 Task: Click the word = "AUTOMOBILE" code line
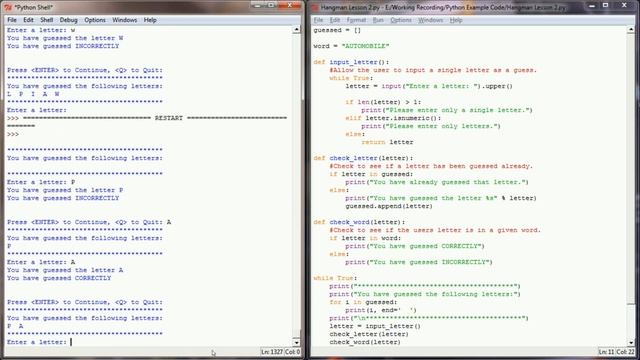[x=351, y=46]
